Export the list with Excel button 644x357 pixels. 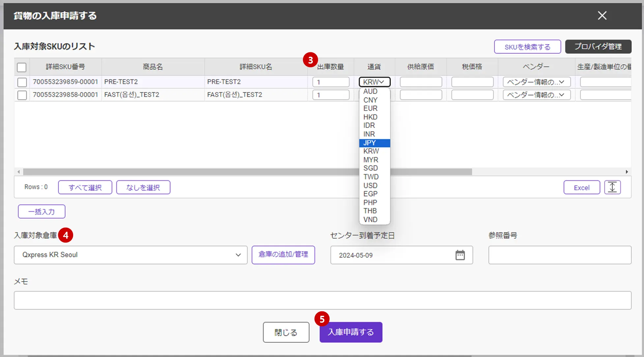tap(581, 187)
